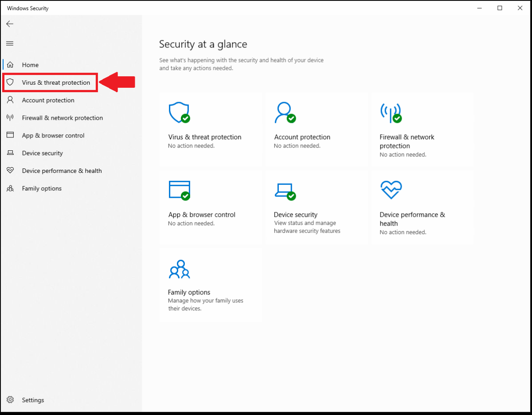Image resolution: width=532 pixels, height=415 pixels.
Task: Open the Device security laptop icon tile
Action: click(285, 190)
